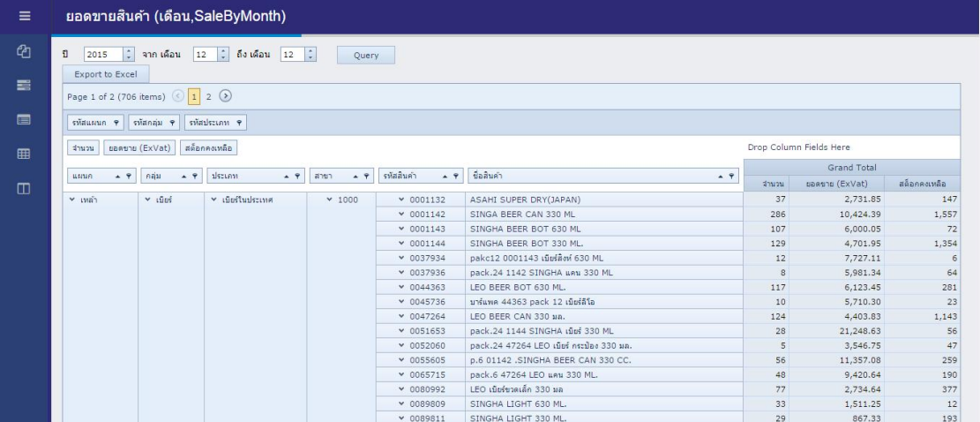Click Export to Excel button
Screen dimensions: 980x422
coord(105,73)
